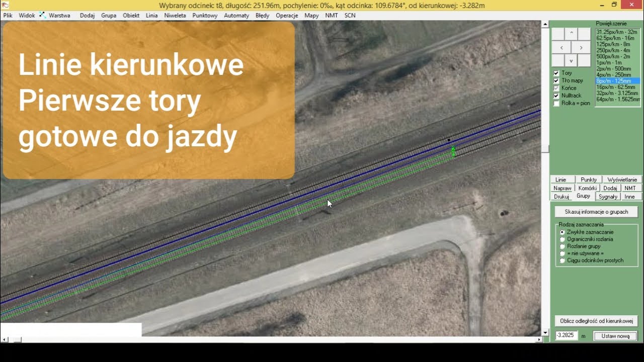644x362 pixels.
Task: Open the Grupa menu
Action: pos(109,16)
